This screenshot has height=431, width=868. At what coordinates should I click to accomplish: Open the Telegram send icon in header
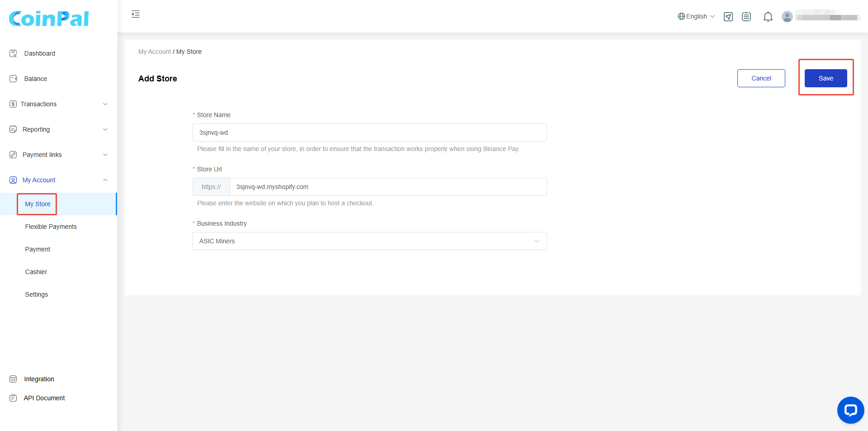[x=728, y=17]
